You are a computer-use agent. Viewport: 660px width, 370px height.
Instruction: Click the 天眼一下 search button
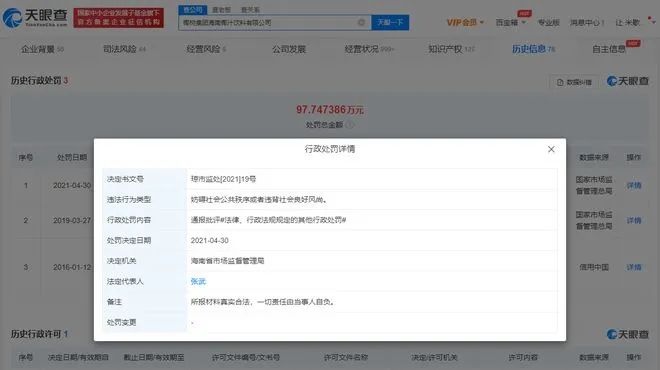390,22
